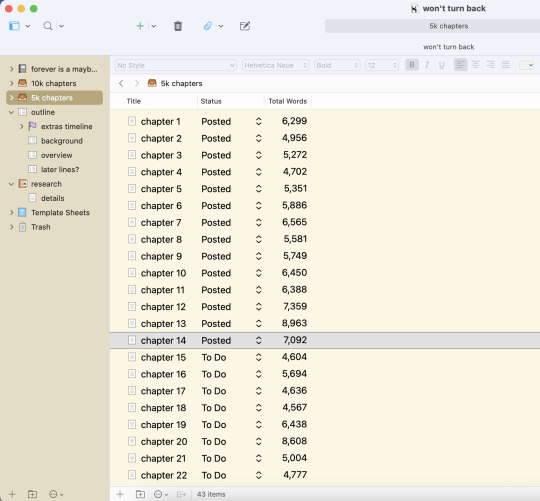Expand the 10k chapters folder
Image resolution: width=540 pixels, height=501 pixels.
pyautogui.click(x=11, y=83)
